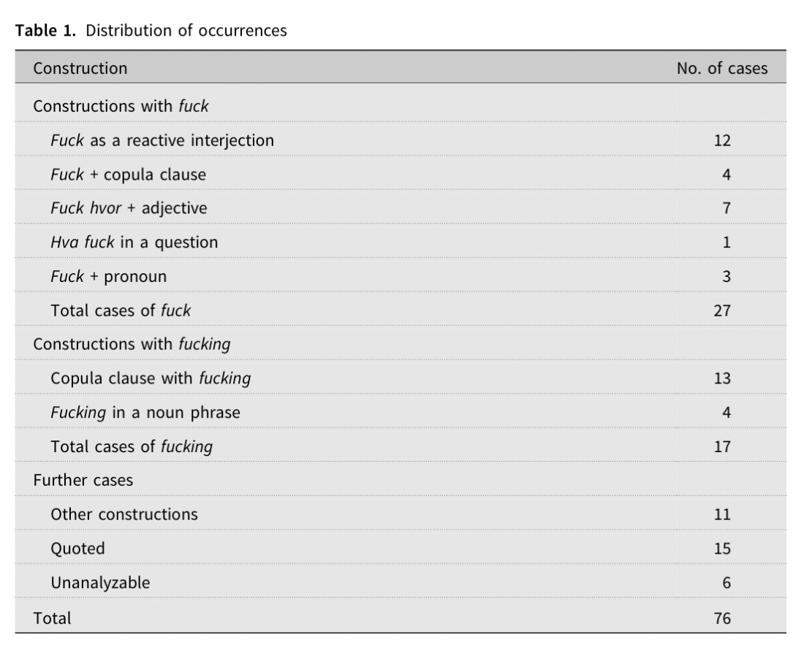Click the grand total value 76
The width and height of the screenshot is (812, 672).
(721, 618)
